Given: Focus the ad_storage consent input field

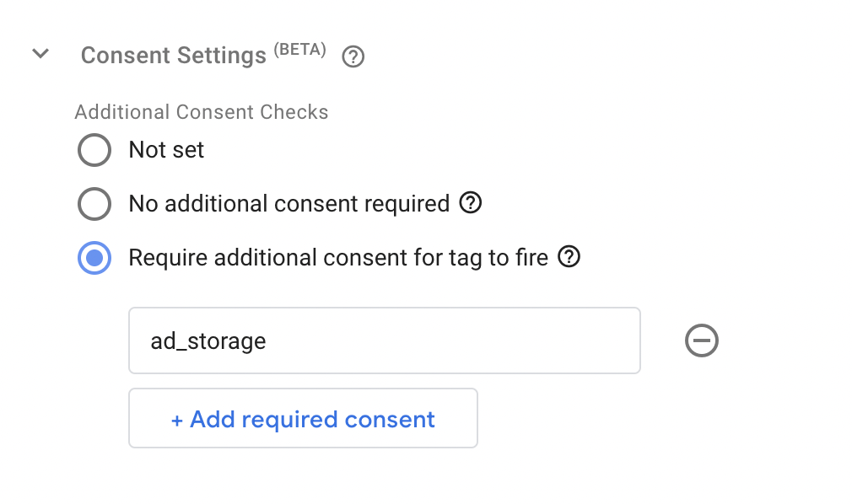Looking at the screenshot, I should point(385,340).
